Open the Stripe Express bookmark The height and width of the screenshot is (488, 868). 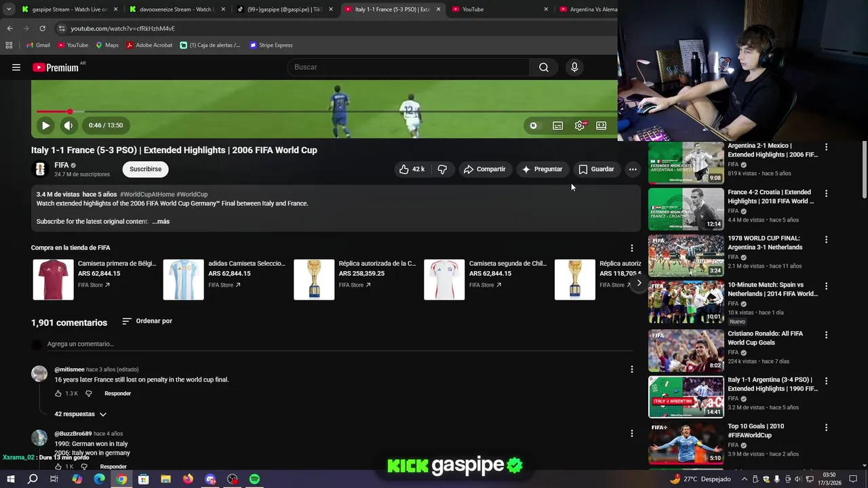pos(271,45)
